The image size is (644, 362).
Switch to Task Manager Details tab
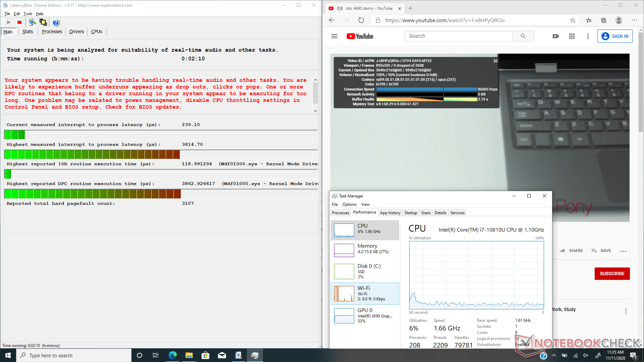tap(440, 213)
